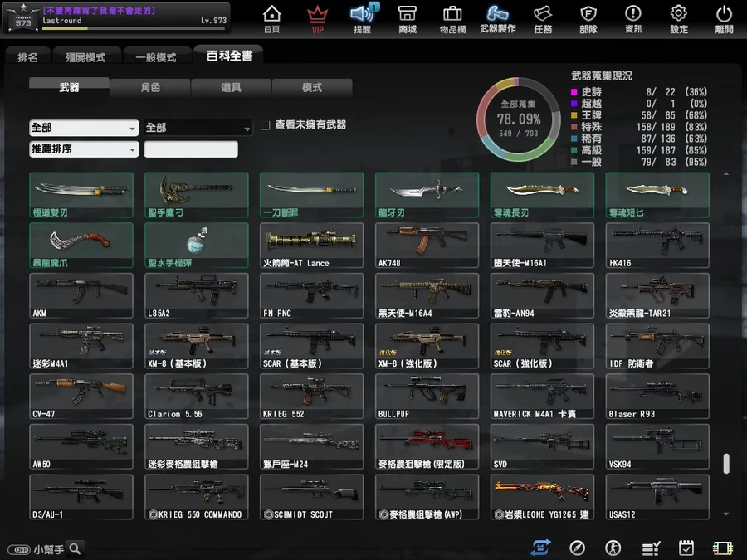747x560 pixels.
Task: Switch to the 殭屍模式 tab
Action: (85, 57)
